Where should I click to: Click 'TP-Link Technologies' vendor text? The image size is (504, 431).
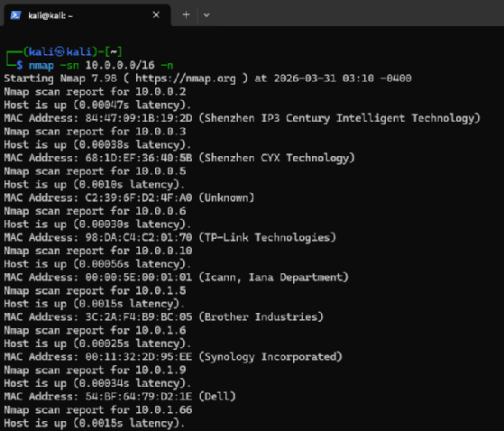[268, 238]
